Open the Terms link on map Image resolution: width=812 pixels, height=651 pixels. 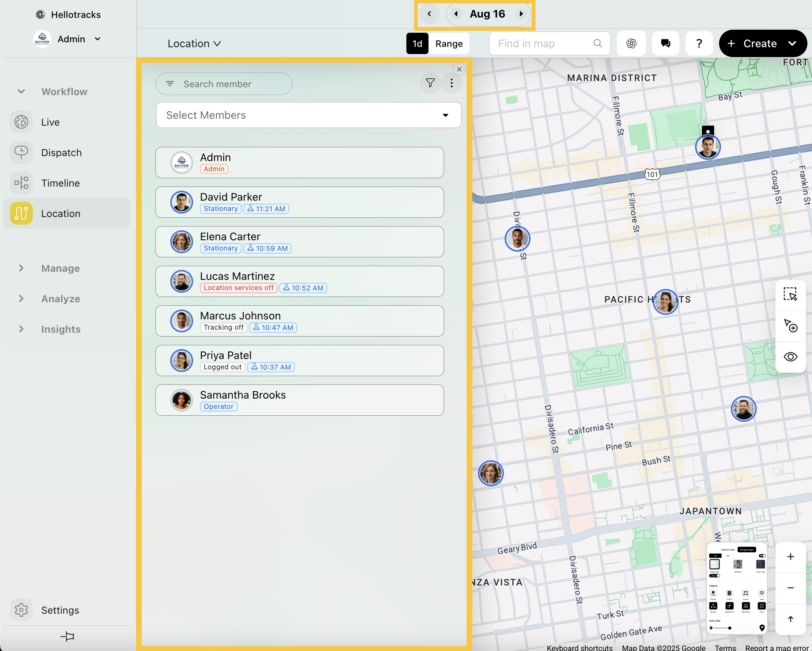click(725, 648)
